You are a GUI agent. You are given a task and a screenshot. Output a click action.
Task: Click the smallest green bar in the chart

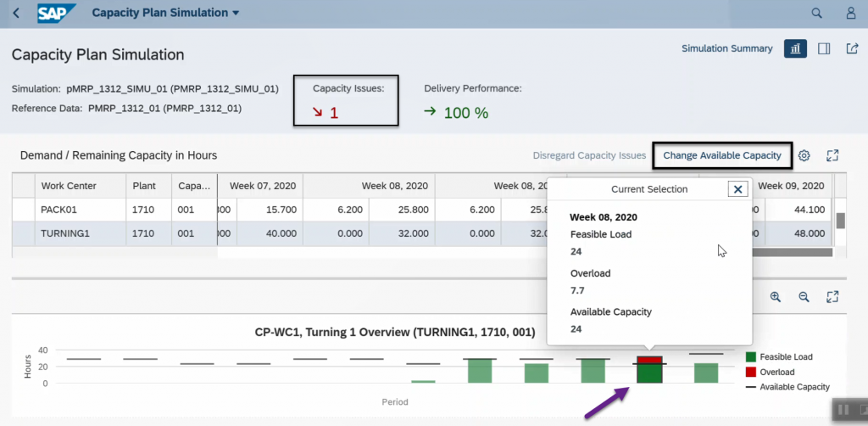(x=423, y=381)
